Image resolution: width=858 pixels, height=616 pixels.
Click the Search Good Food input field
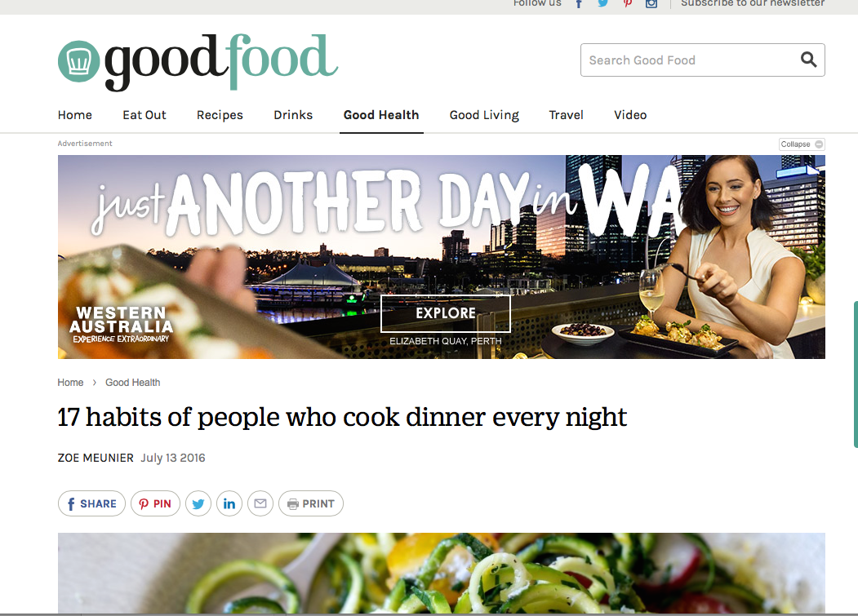690,60
